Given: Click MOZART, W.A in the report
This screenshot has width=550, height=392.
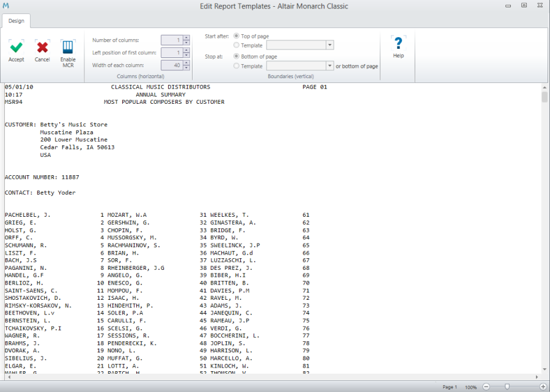Looking at the screenshot, I should (x=127, y=215).
